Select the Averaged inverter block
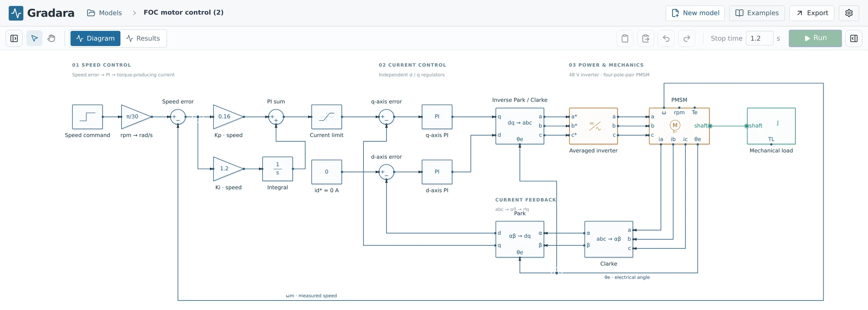Image resolution: width=868 pixels, height=310 pixels. coord(593,126)
